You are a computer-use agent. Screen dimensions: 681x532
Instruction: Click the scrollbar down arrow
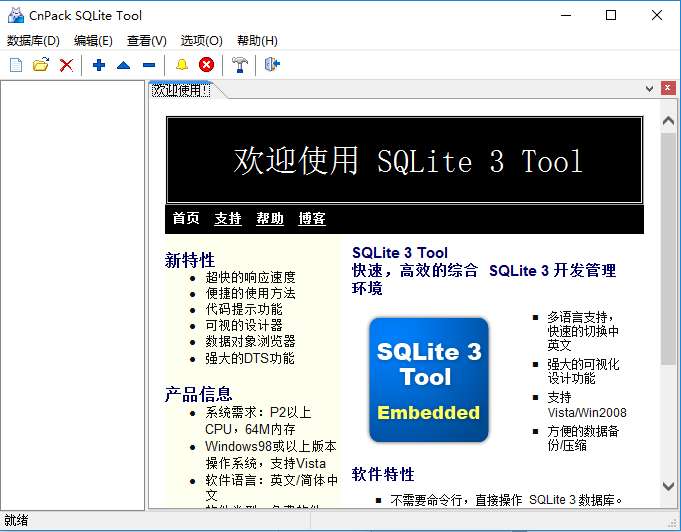point(668,486)
